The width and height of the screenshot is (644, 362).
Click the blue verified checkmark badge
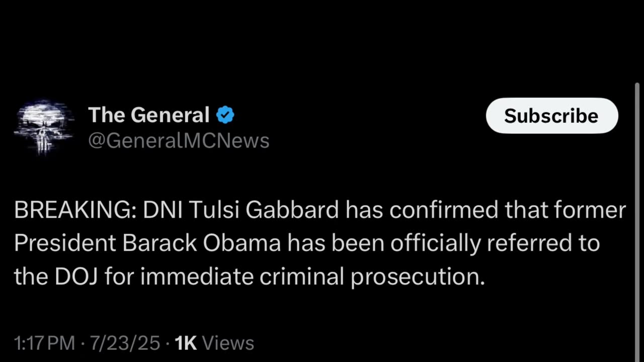pos(225,115)
